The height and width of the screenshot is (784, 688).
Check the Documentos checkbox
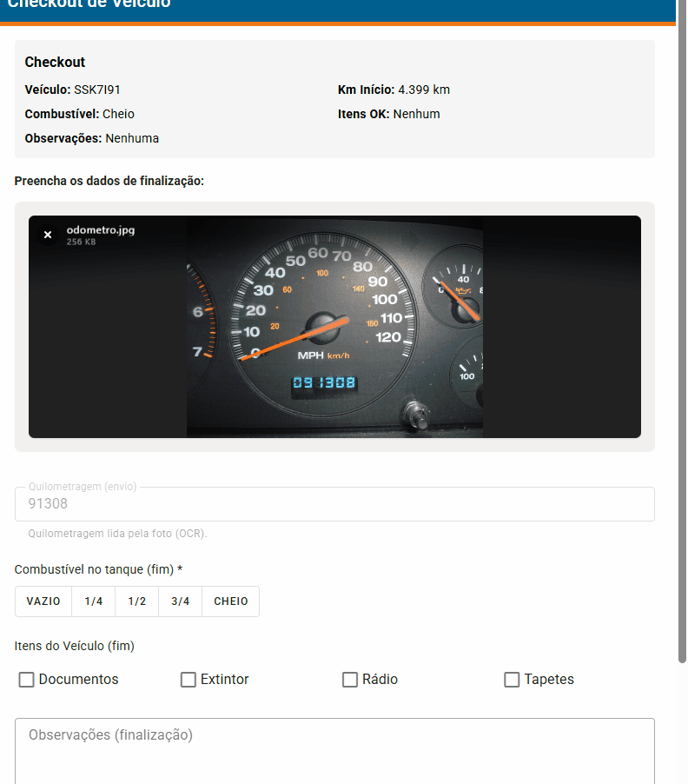(x=26, y=680)
